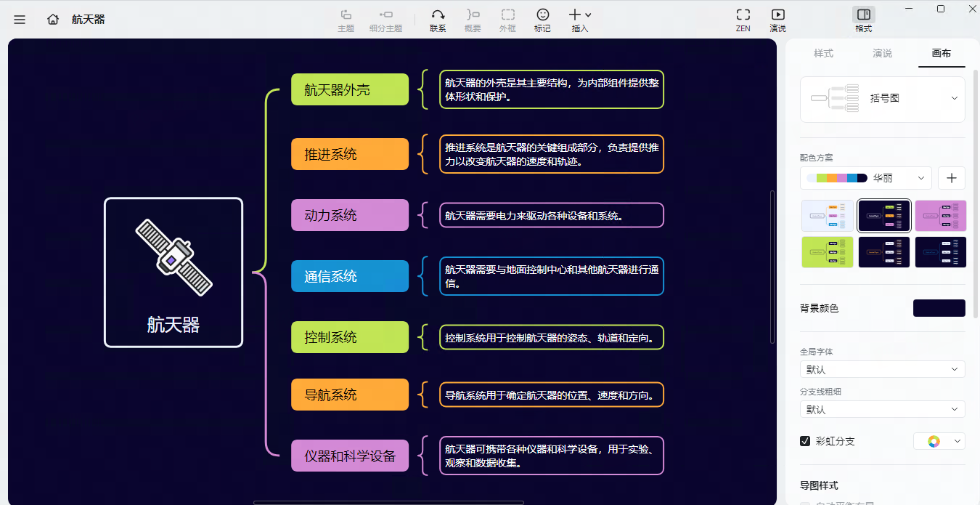Select the central 航天器 topic
Viewport: 980px width, 505px height.
click(173, 272)
